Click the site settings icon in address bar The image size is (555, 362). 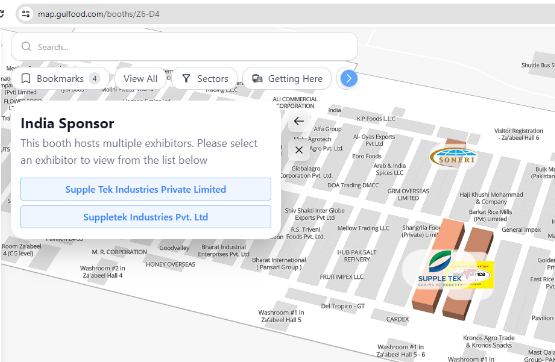click(25, 14)
